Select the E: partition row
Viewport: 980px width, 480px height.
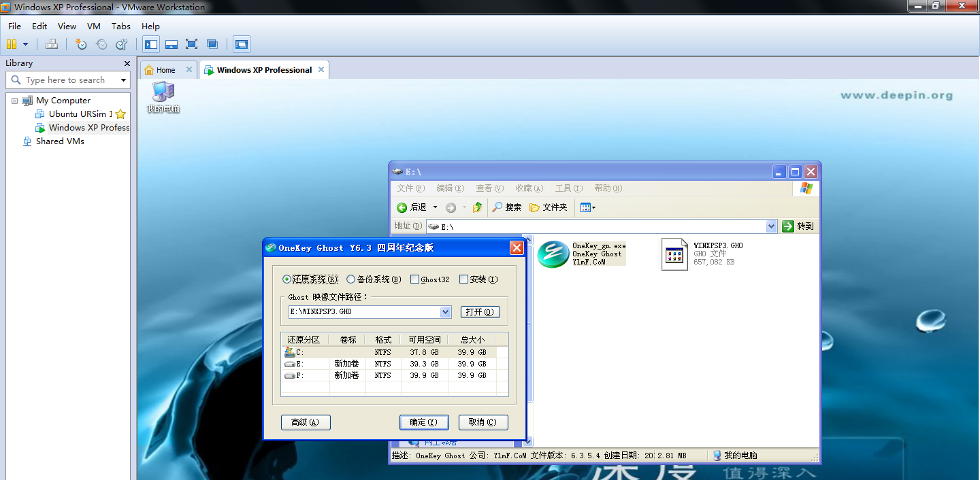click(x=394, y=364)
